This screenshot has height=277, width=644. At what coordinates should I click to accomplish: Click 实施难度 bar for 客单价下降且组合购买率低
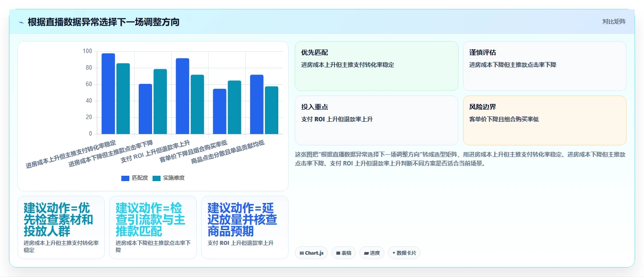[x=235, y=107]
